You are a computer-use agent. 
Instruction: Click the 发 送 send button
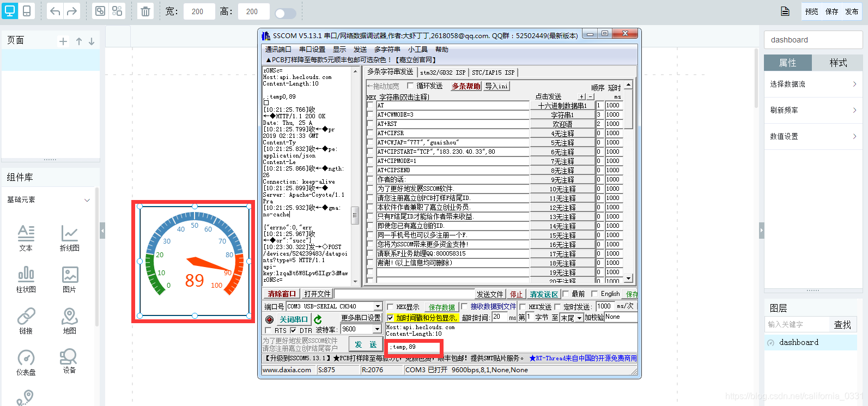pos(366,344)
